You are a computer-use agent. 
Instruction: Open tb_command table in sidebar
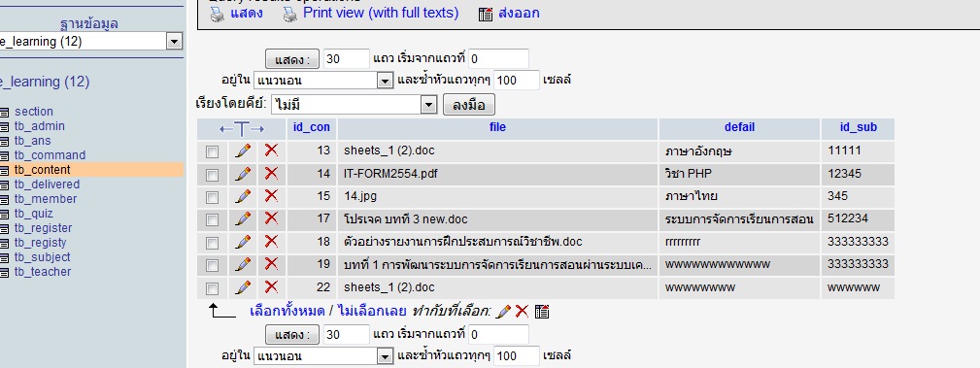point(50,155)
